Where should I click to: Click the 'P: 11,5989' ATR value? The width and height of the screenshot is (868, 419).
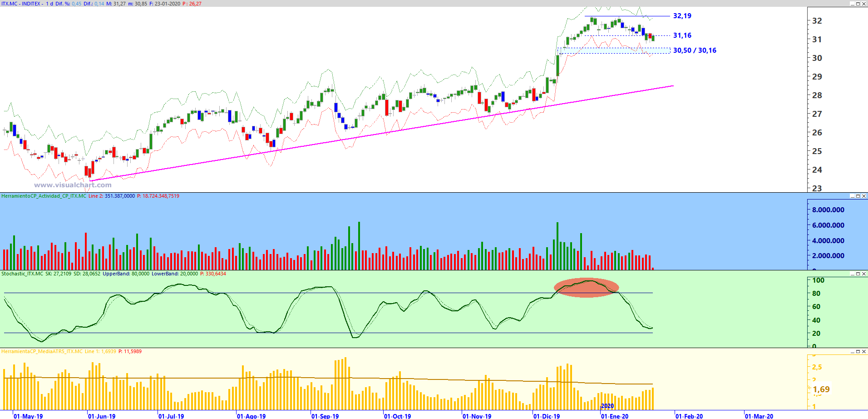point(130,352)
